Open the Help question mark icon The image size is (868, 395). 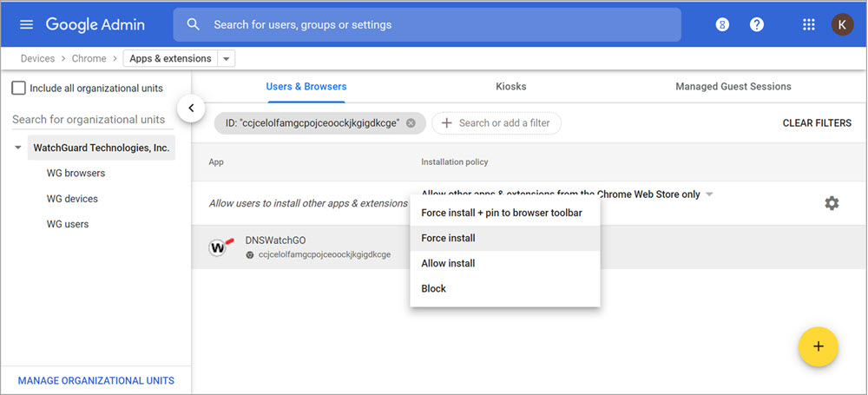pos(757,25)
